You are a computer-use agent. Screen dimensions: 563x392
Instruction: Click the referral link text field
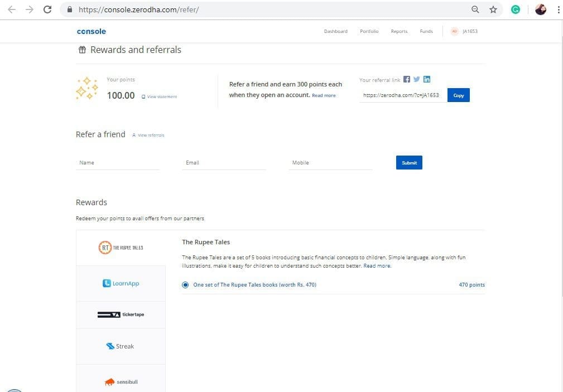pos(403,95)
